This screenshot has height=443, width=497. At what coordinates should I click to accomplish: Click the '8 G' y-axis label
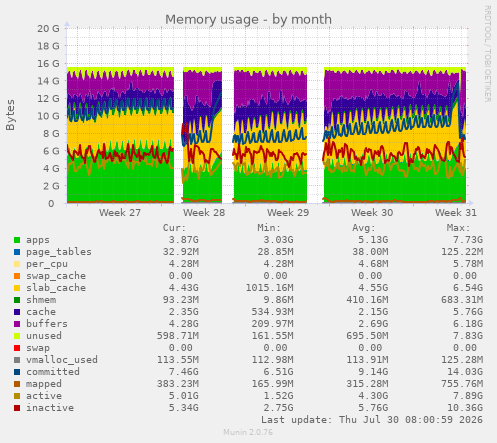[x=51, y=134]
